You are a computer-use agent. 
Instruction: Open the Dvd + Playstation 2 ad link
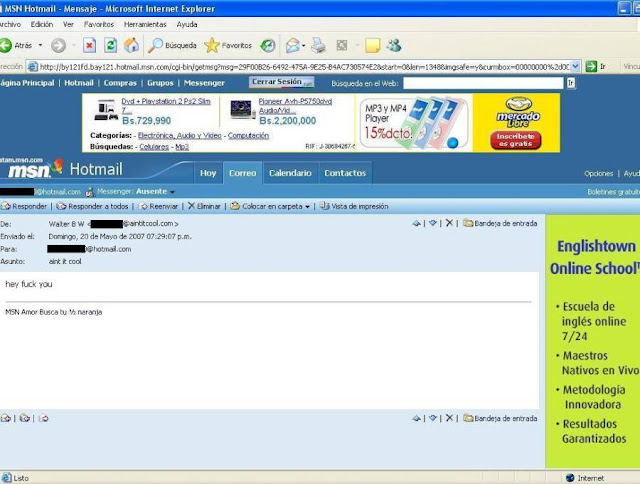pos(166,106)
